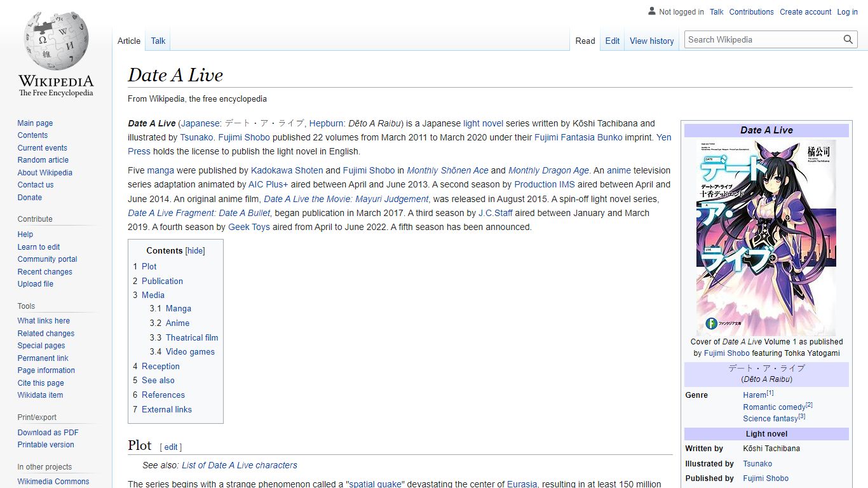Open the Geek Toys link

[249, 227]
